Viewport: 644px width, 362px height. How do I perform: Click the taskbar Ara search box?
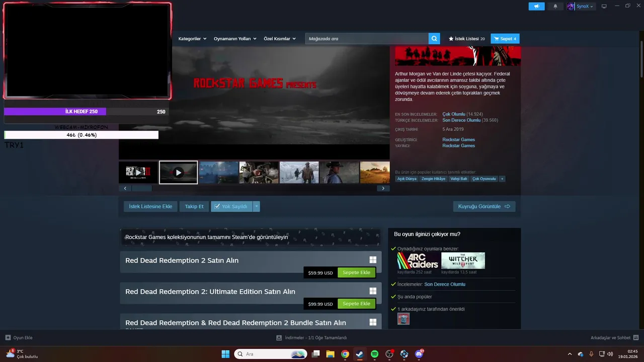pyautogui.click(x=271, y=354)
